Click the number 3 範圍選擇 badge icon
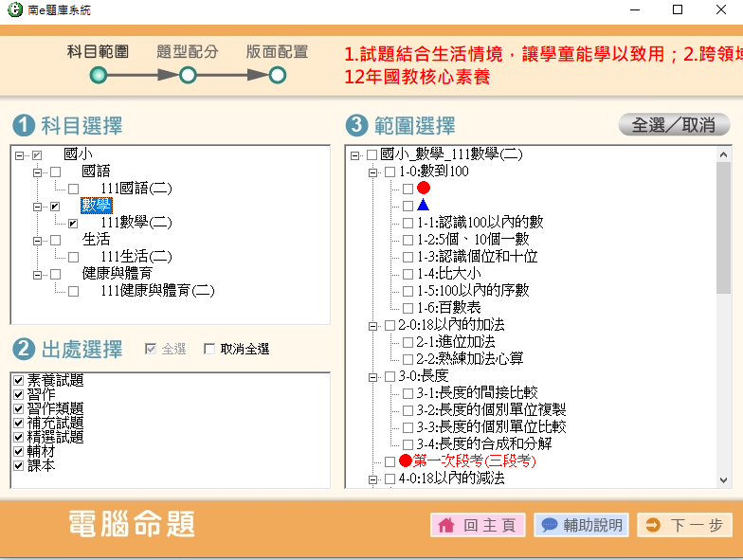Image resolution: width=743 pixels, height=560 pixels. 355,125
